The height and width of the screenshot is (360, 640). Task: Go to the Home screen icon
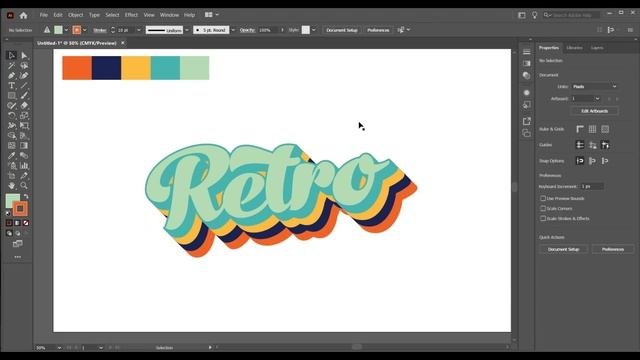23,15
